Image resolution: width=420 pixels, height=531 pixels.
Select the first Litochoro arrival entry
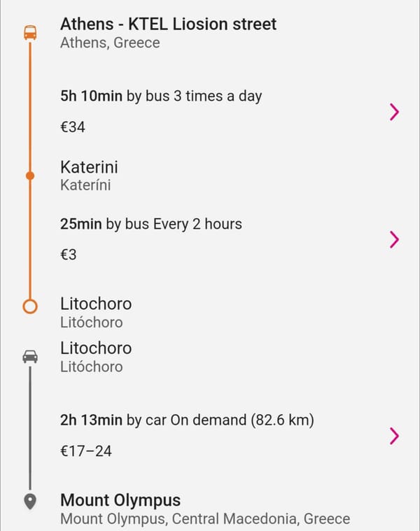pos(96,313)
